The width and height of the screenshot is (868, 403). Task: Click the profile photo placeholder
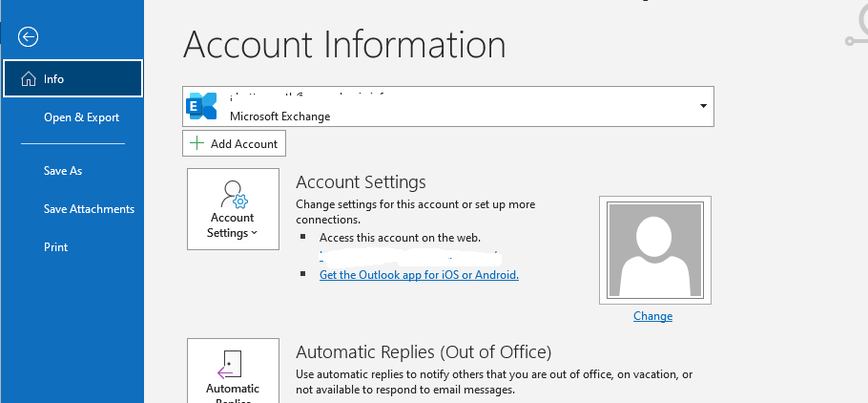(655, 250)
